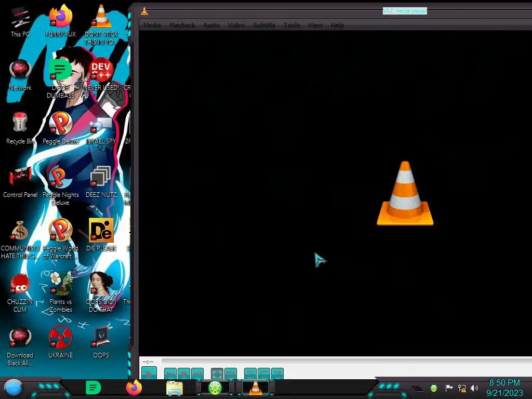
Task: Select the This PC desktop icon
Action: (20, 21)
